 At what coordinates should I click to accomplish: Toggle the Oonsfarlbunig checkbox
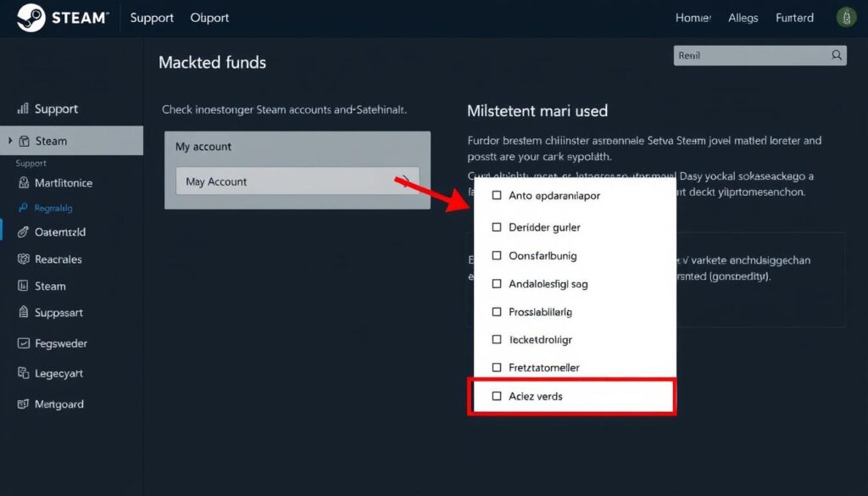point(496,255)
